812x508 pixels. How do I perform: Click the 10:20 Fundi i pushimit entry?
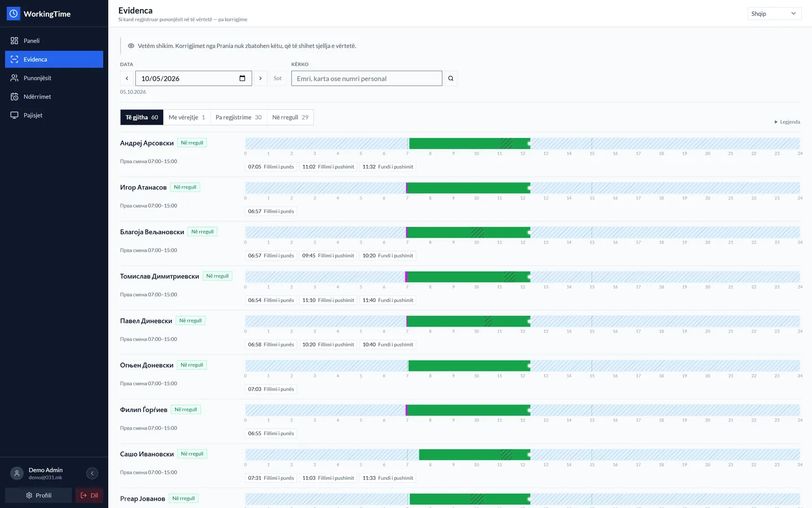tap(388, 256)
